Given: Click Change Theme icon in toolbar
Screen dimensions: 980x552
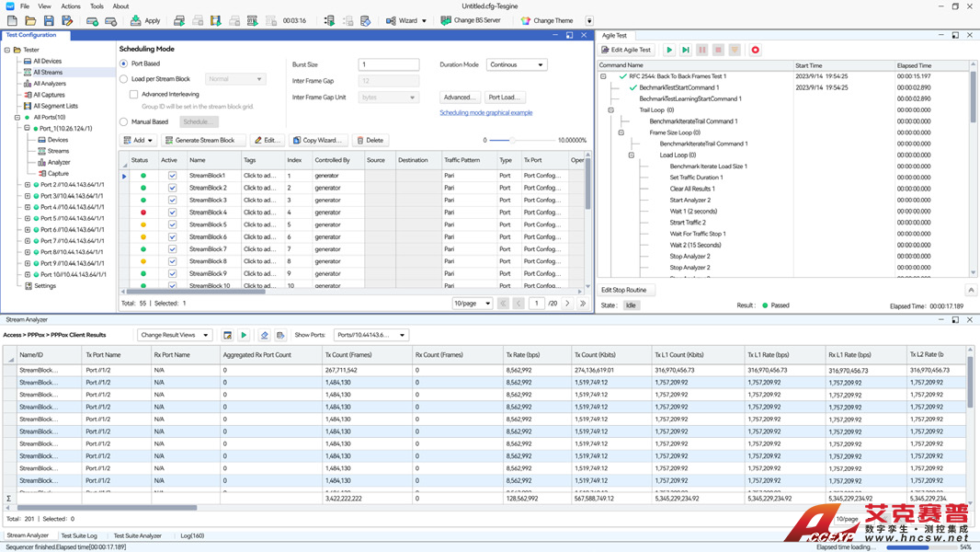Looking at the screenshot, I should click(526, 20).
